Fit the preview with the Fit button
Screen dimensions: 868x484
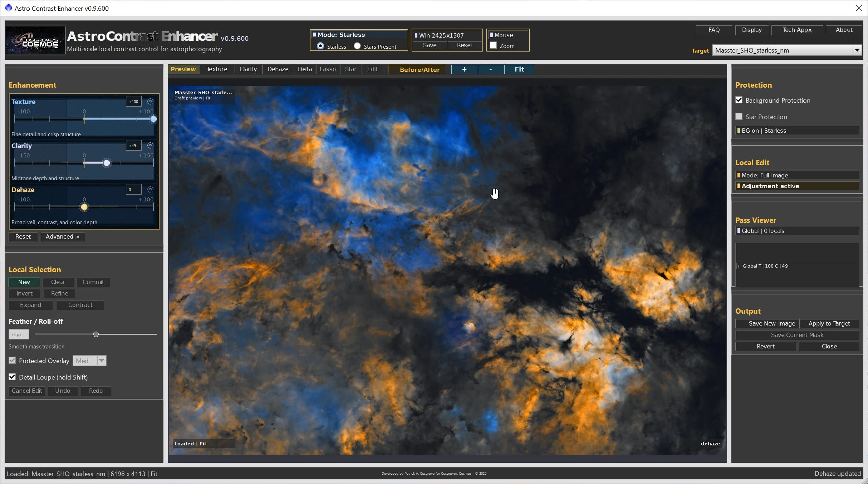[519, 69]
